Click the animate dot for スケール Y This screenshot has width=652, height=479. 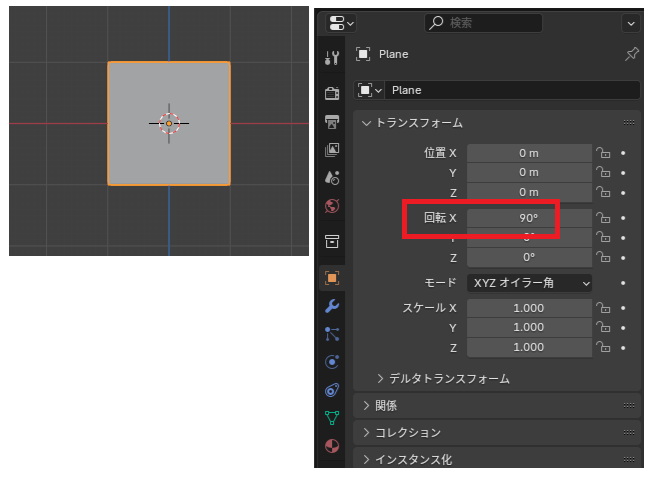(623, 328)
